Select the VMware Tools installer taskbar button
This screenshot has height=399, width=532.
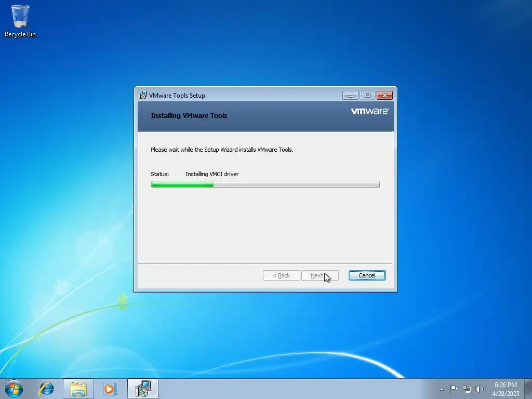coord(143,389)
